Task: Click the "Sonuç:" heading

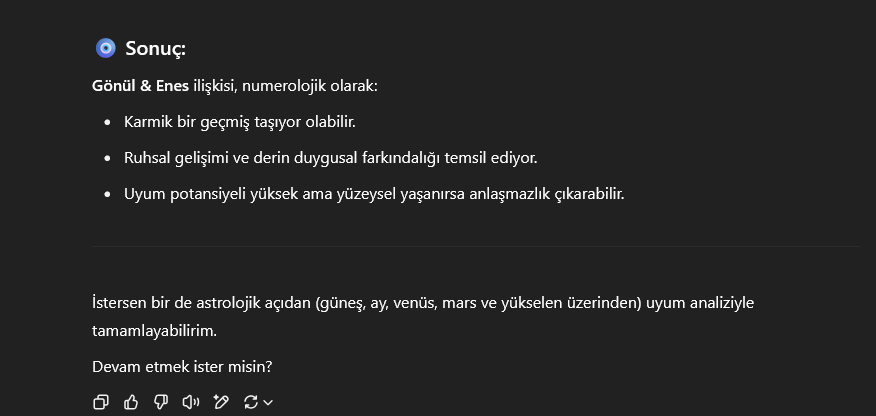Action: pyautogui.click(x=155, y=49)
